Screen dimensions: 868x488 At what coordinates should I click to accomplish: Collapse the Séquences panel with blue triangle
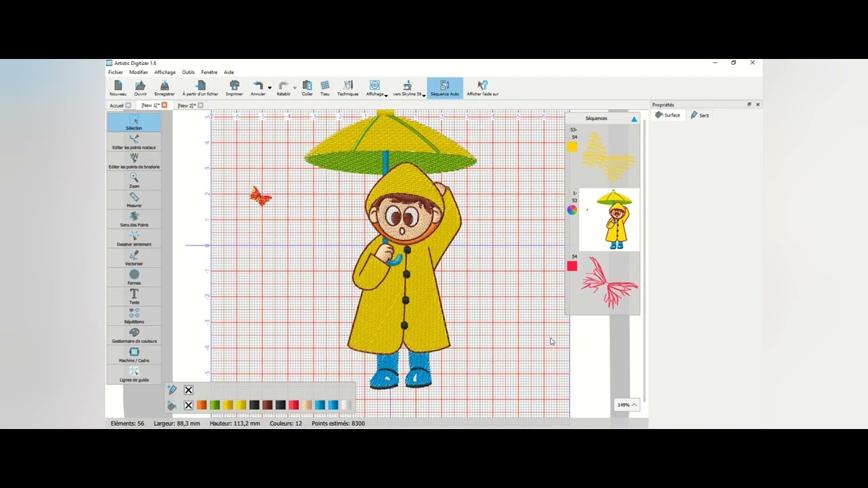pyautogui.click(x=634, y=119)
